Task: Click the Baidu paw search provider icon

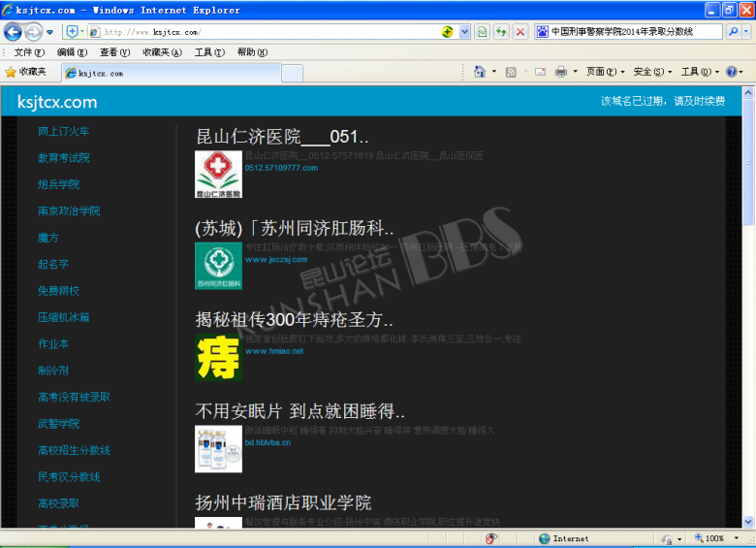Action: pyautogui.click(x=543, y=32)
